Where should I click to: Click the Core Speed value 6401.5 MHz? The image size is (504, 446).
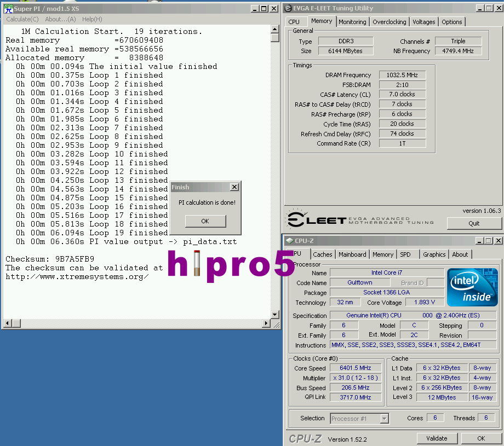pyautogui.click(x=356, y=368)
